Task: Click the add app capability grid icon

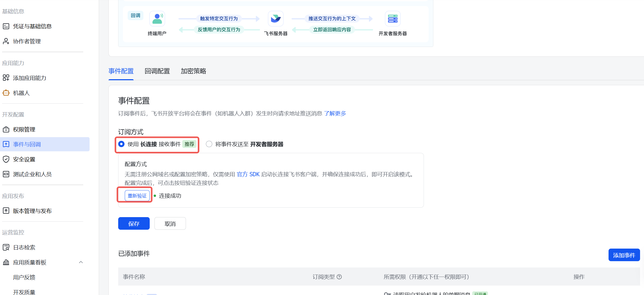Action: pos(6,78)
